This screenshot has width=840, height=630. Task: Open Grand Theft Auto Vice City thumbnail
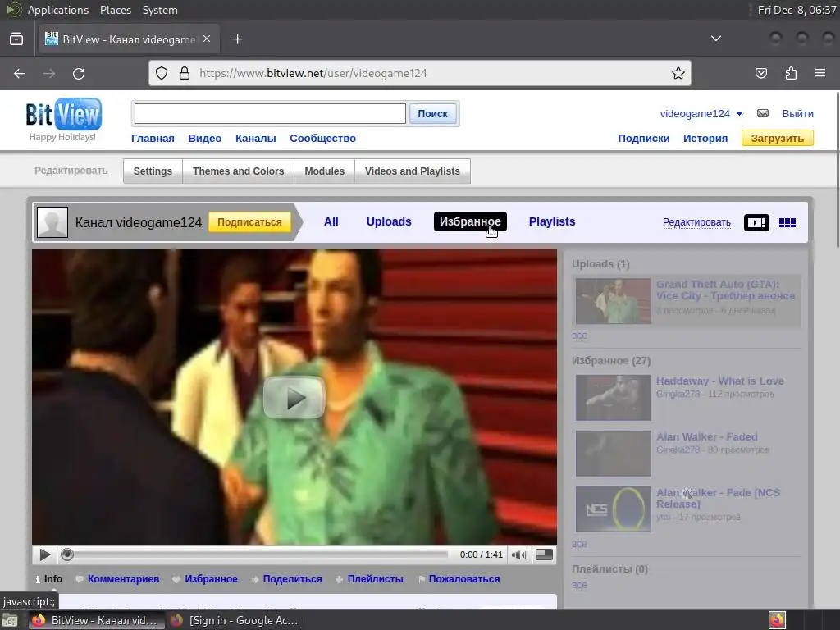(614, 301)
